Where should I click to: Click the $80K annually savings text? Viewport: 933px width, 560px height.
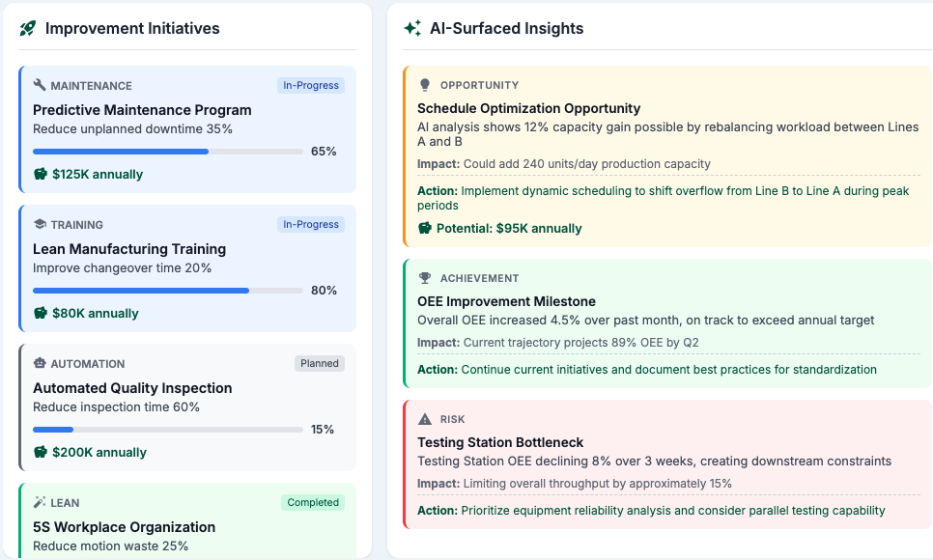96,314
